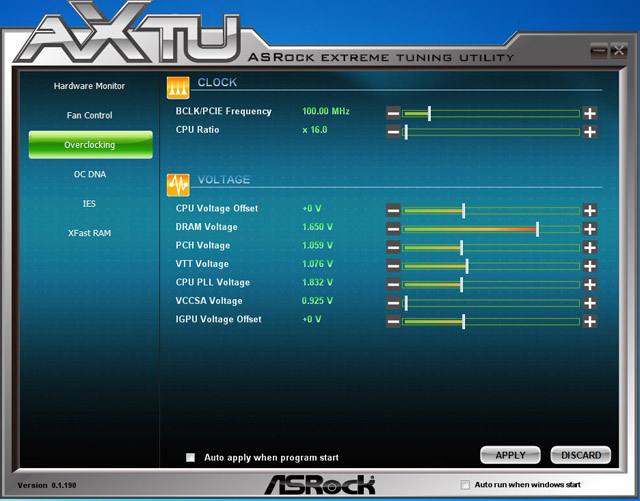Image resolution: width=640 pixels, height=501 pixels.
Task: Lower DRAM Voltage using minus button
Action: 393,229
